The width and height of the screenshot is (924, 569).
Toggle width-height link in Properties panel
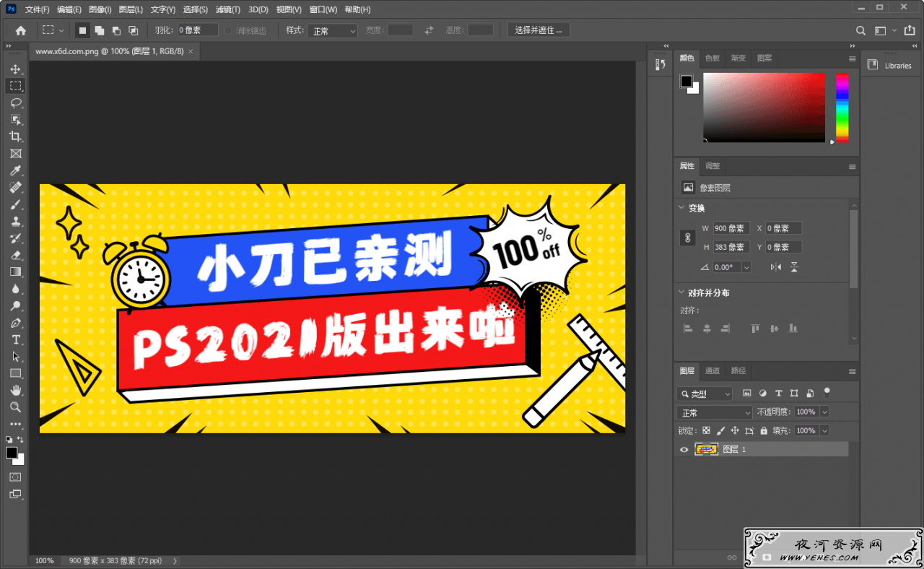688,238
